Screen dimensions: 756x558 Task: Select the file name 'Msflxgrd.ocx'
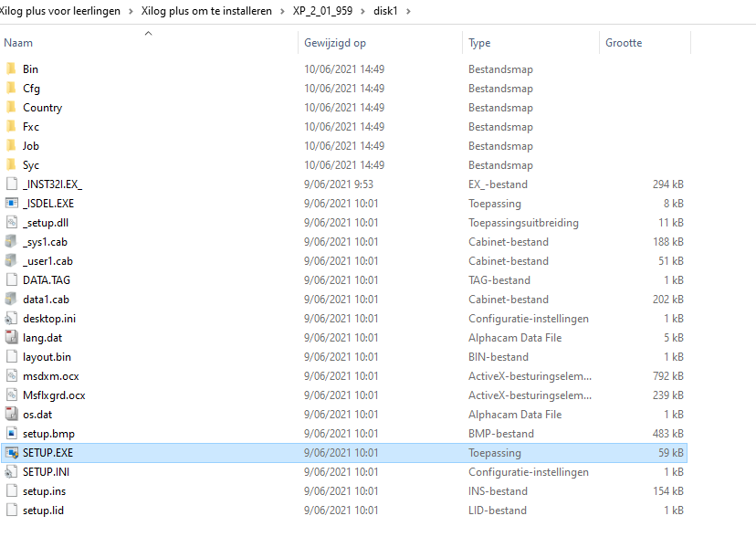[54, 395]
